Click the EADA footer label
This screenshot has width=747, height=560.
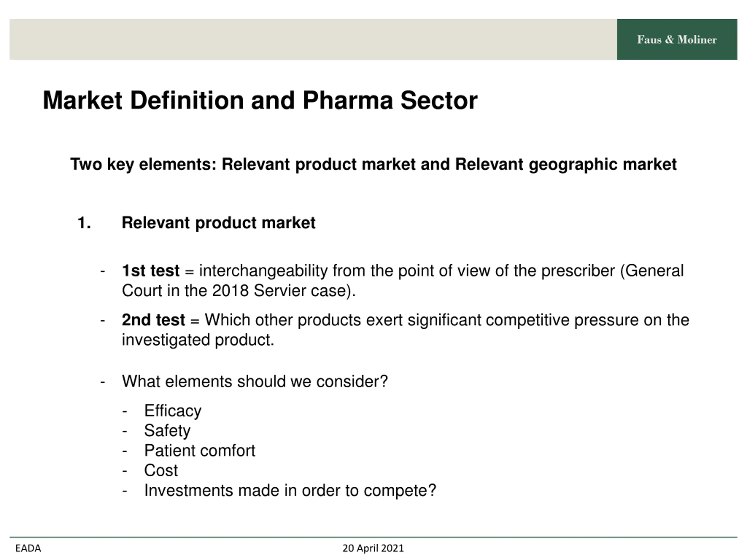point(28,549)
